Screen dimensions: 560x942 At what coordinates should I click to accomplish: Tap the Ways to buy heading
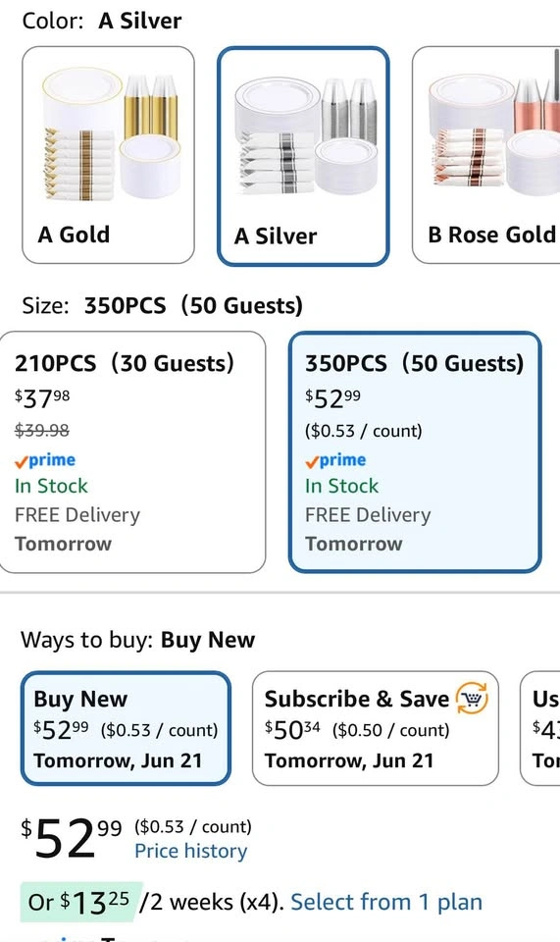tap(138, 640)
